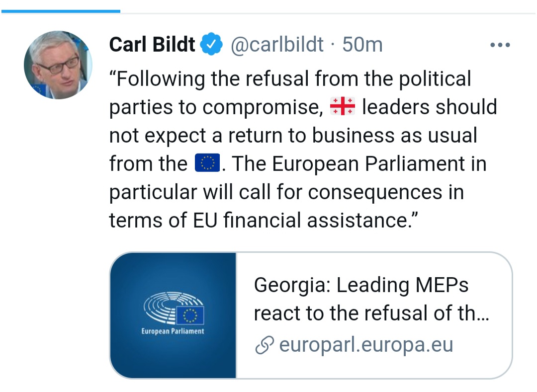Click the 'will call for consequences' line
The image size is (537, 392).
[x=286, y=192]
